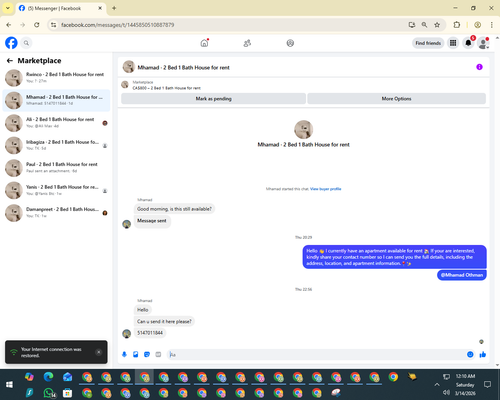The height and width of the screenshot is (400, 500).
Task: Open Rwinco conversation in Marketplace list
Action: 56,78
